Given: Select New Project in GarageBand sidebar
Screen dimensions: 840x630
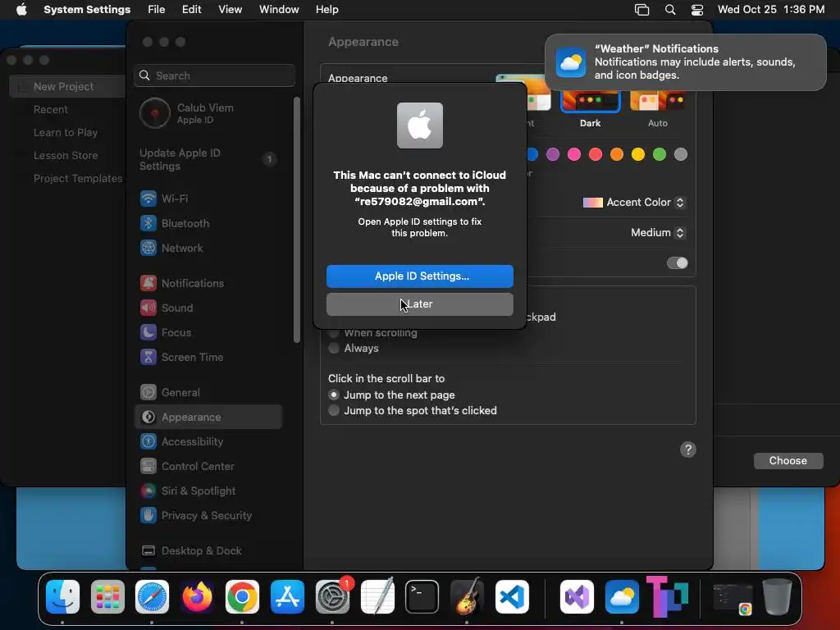Looking at the screenshot, I should [x=67, y=86].
